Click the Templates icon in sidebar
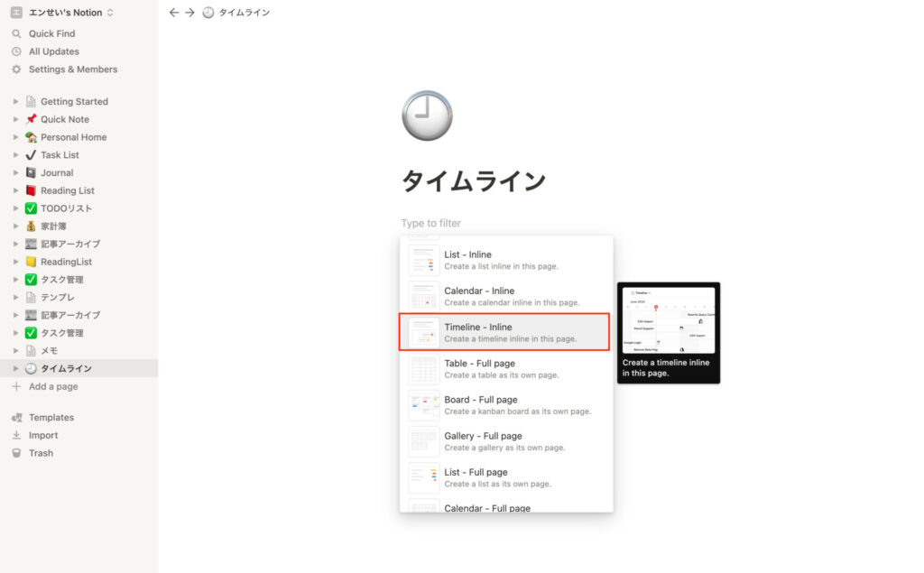 [x=16, y=418]
